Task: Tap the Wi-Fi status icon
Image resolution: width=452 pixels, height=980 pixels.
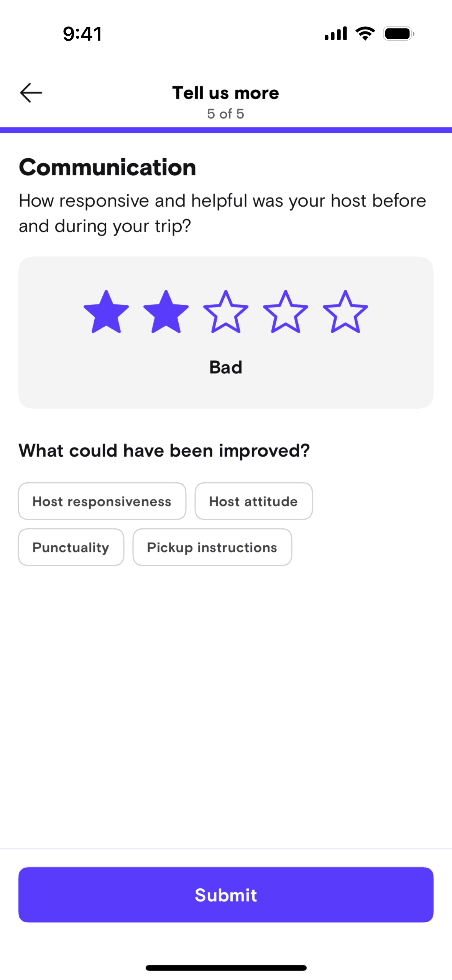Action: point(365,34)
